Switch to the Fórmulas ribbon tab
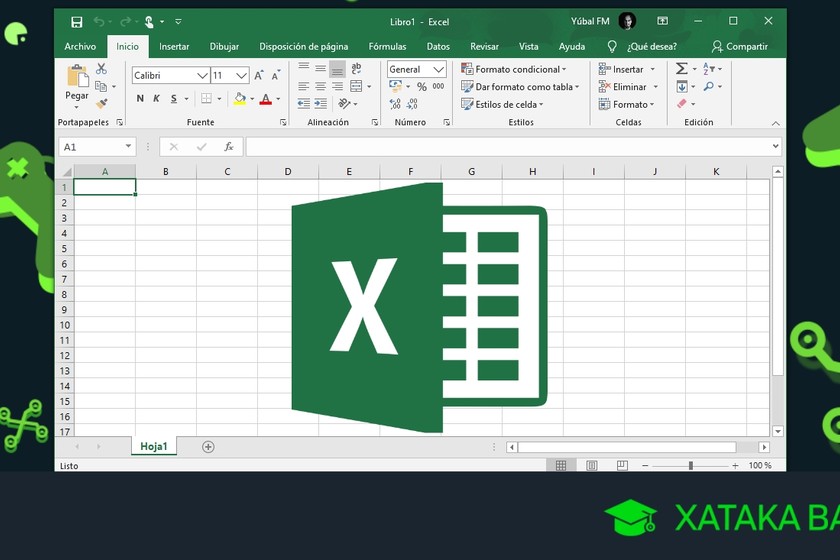The height and width of the screenshot is (560, 840). [387, 46]
